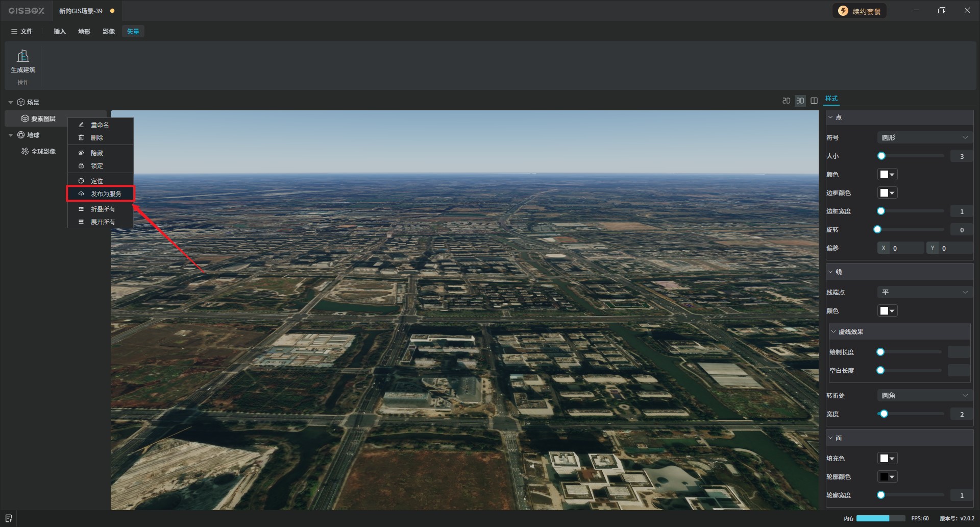Click the rename (重命名) pencil icon
This screenshot has height=527, width=980.
pos(81,125)
